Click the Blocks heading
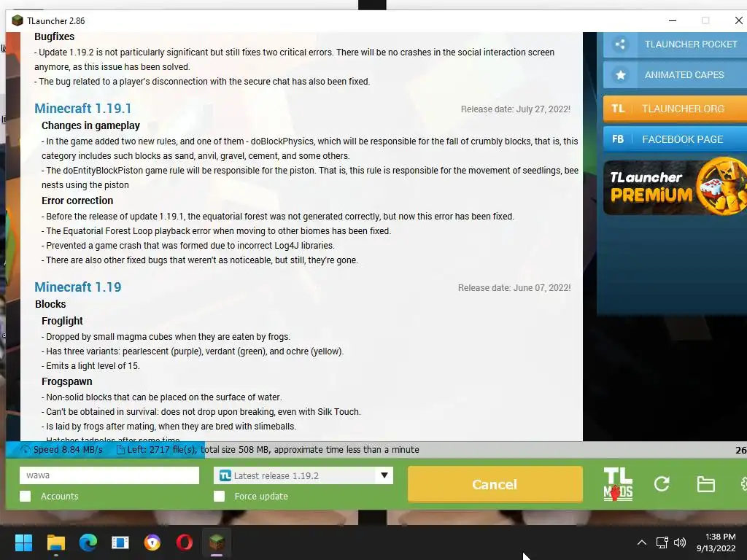 click(50, 304)
